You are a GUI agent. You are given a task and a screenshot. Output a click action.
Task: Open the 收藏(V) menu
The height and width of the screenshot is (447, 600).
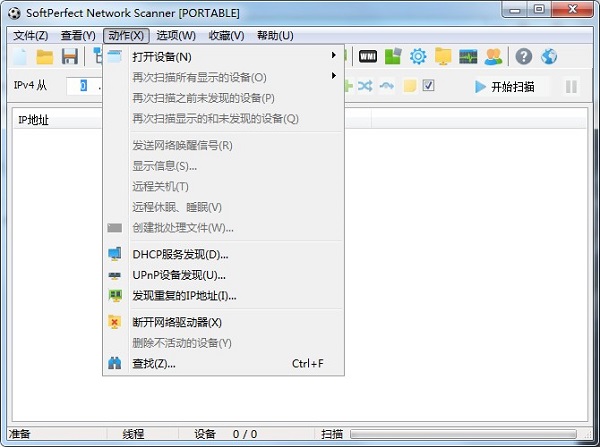pyautogui.click(x=226, y=35)
